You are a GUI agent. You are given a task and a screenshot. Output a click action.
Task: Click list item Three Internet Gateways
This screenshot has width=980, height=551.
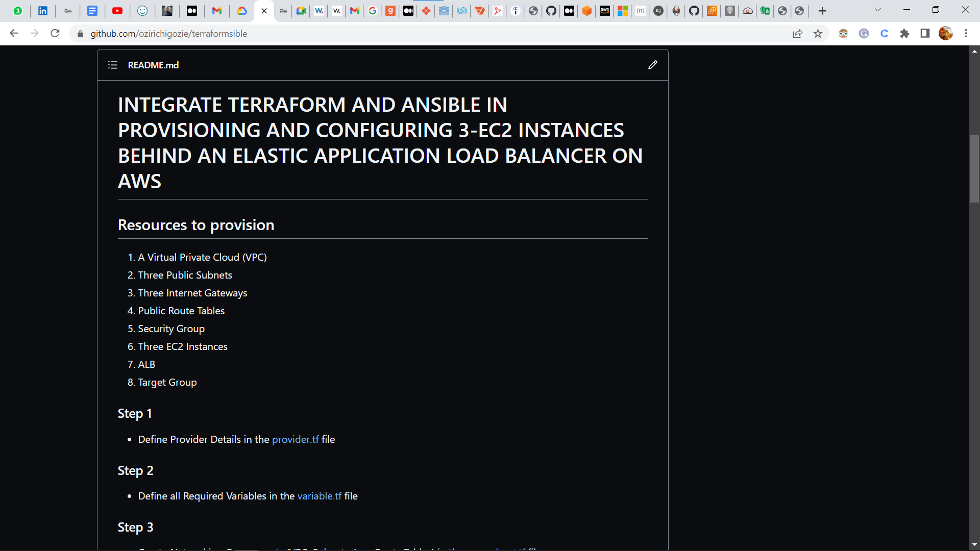(192, 293)
